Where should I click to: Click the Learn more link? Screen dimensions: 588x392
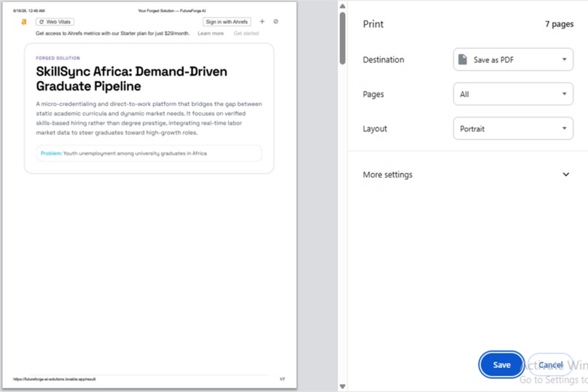click(x=210, y=34)
